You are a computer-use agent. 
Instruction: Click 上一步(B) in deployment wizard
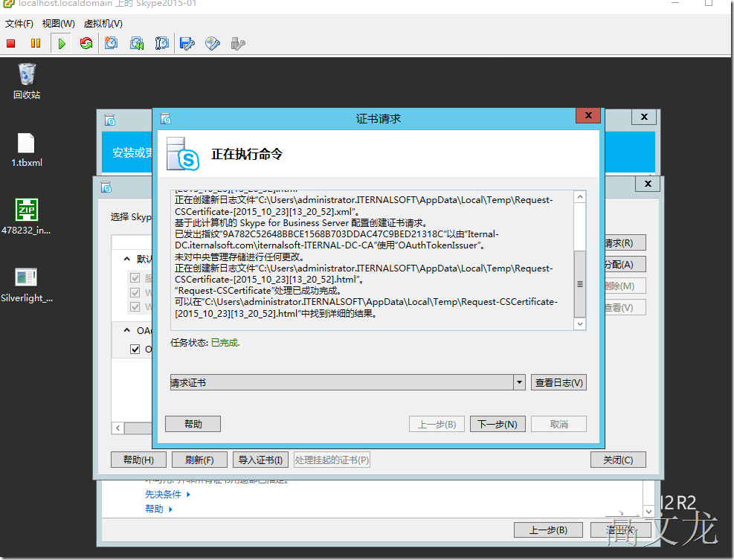(548, 530)
